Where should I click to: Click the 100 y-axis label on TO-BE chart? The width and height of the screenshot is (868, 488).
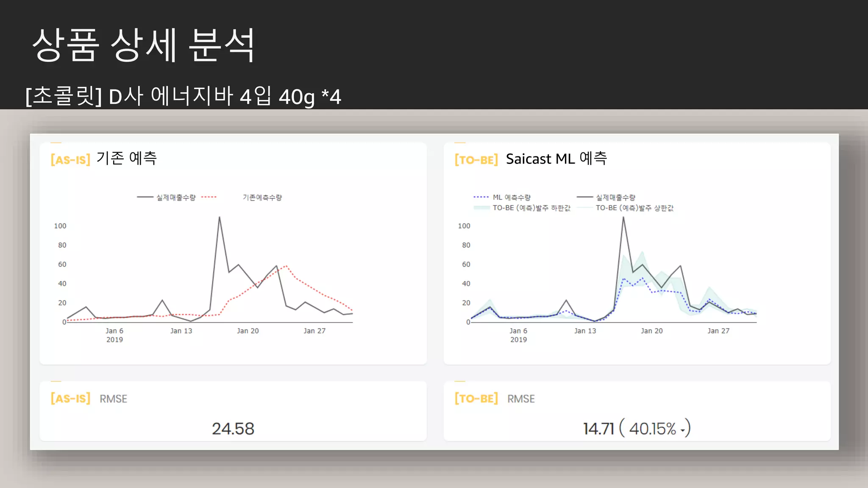coord(464,226)
